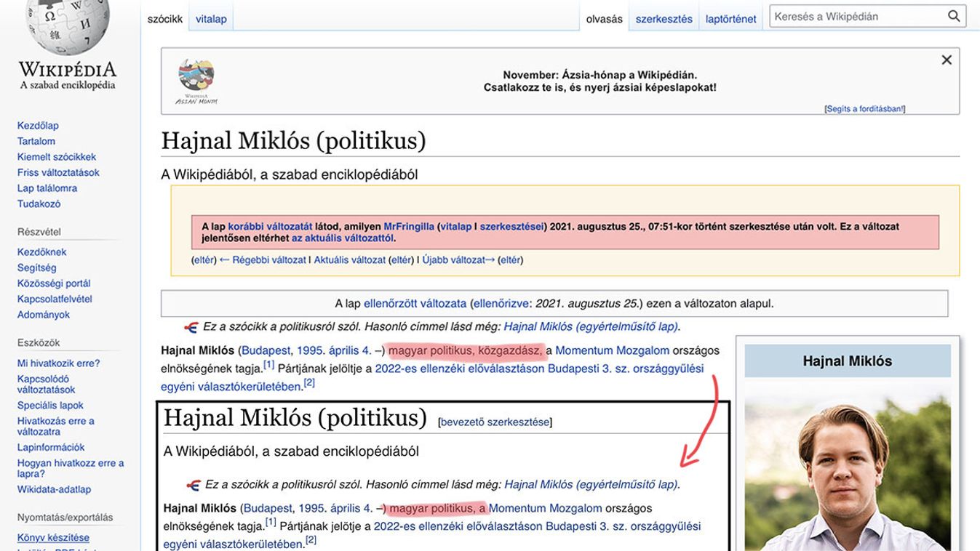Open Kapcsolatfelvétel link
This screenshot has height=551, width=980.
tap(55, 299)
